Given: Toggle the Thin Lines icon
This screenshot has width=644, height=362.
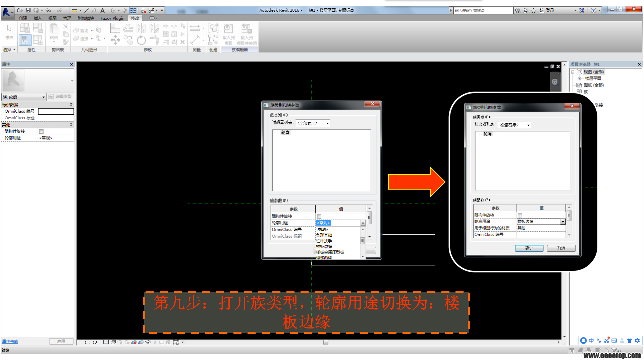Looking at the screenshot, I should [133, 10].
